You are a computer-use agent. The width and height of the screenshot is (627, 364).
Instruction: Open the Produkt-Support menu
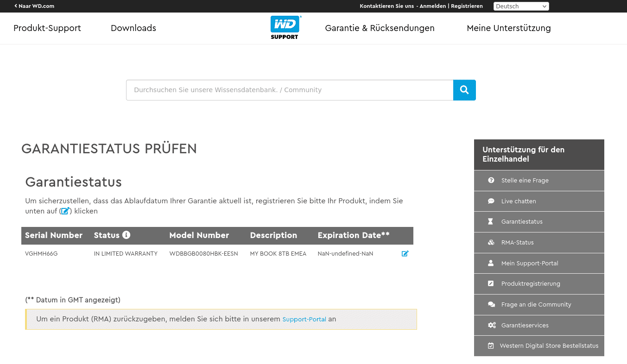coord(47,28)
